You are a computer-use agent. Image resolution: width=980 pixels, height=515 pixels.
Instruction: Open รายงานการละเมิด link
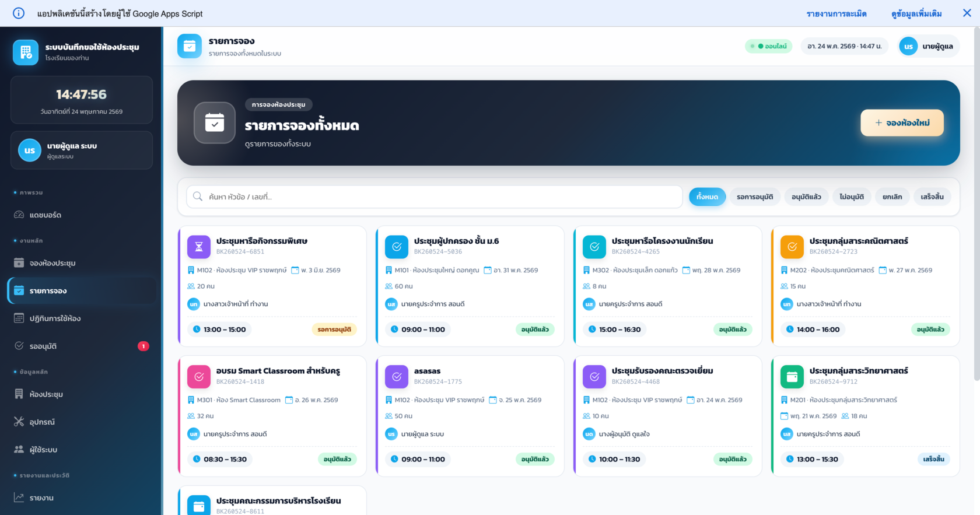pyautogui.click(x=836, y=13)
